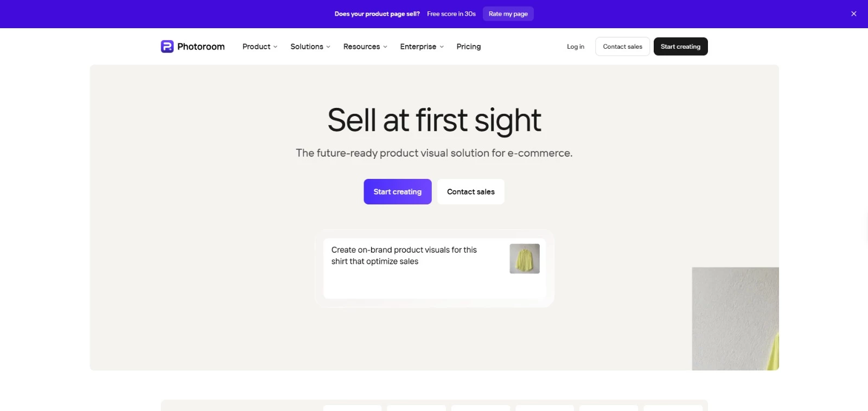
Task: Open the Resources dropdown
Action: [365, 47]
